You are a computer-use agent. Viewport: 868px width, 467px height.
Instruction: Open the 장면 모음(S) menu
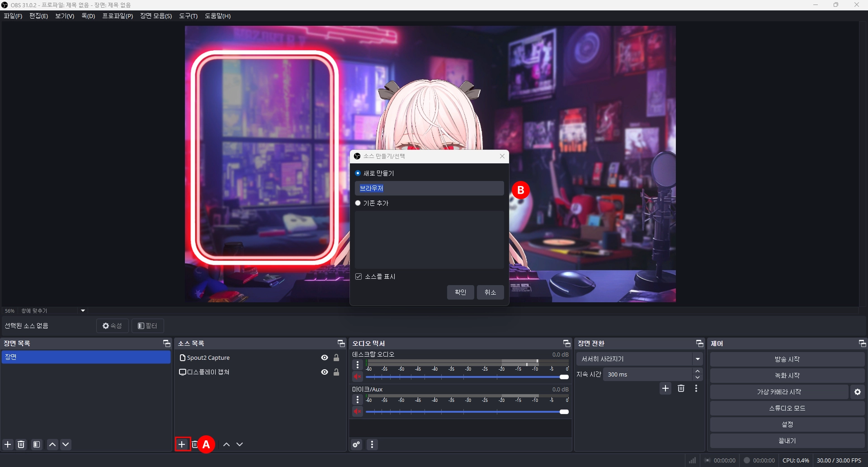coord(156,16)
